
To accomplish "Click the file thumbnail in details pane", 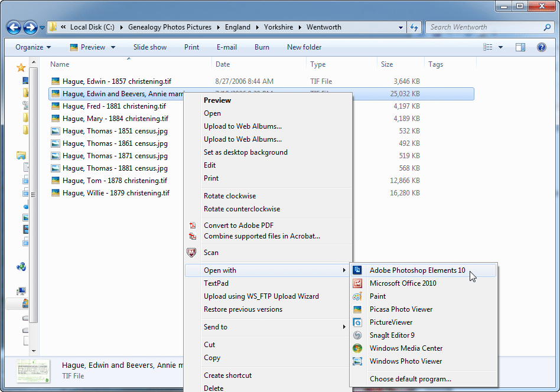I will (x=33, y=371).
